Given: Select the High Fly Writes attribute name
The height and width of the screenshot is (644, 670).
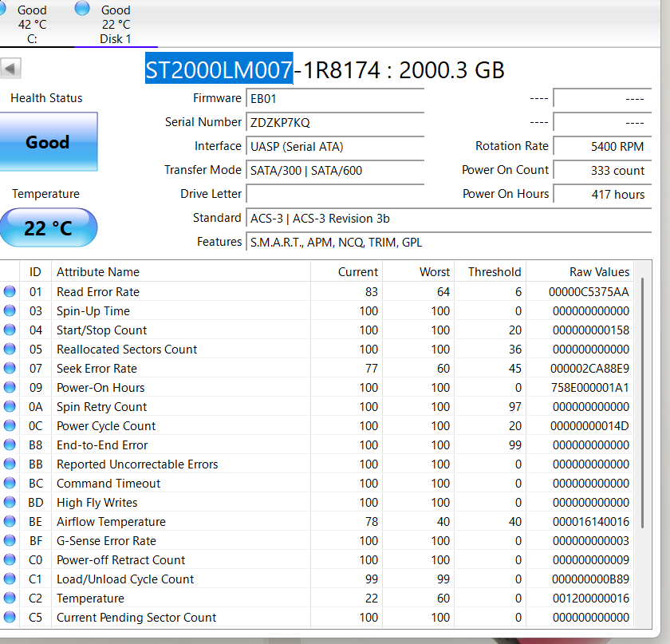Looking at the screenshot, I should pyautogui.click(x=97, y=503).
